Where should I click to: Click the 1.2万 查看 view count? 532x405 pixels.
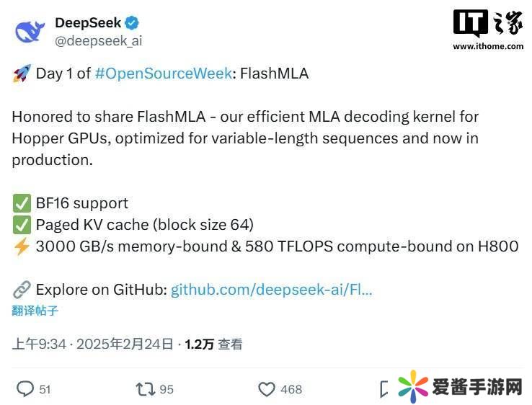(x=213, y=344)
